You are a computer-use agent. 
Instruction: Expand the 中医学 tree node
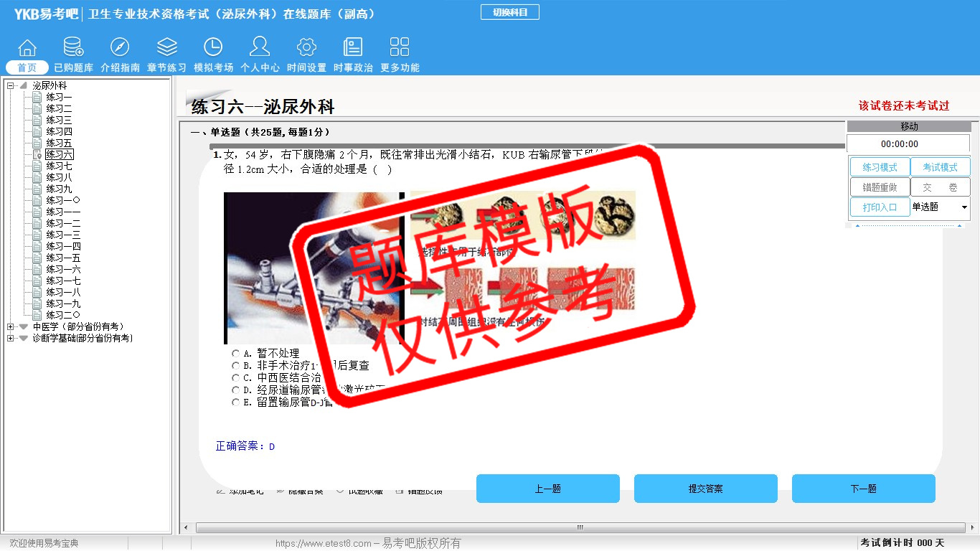point(11,327)
